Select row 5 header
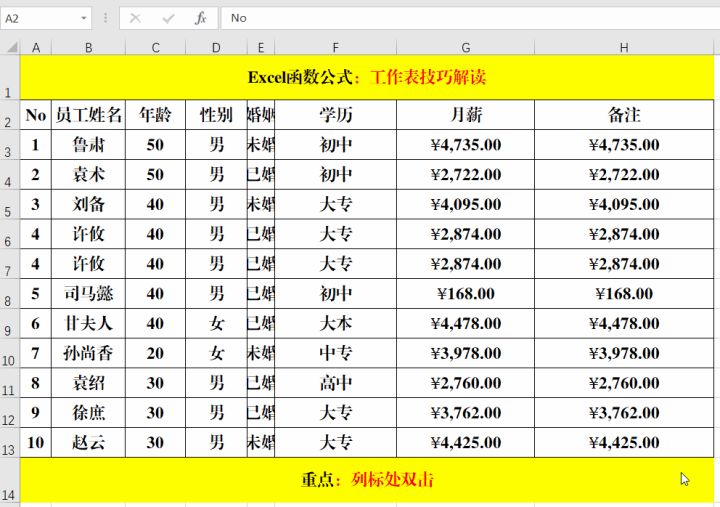720x507 pixels. (10, 204)
